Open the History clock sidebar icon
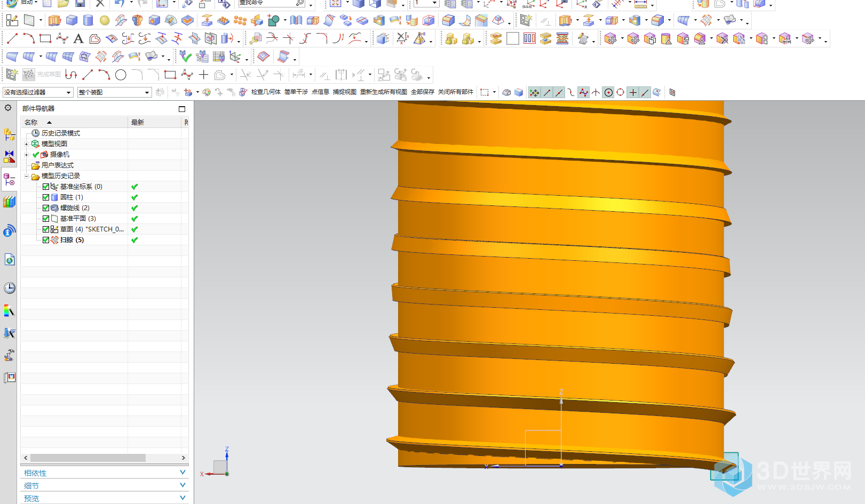 click(x=9, y=288)
